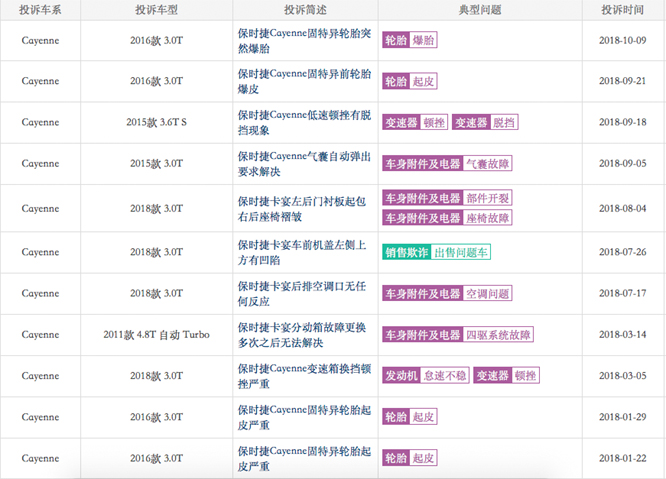
Task: Open complaint 后排空调口无任何反应
Action: click(304, 294)
